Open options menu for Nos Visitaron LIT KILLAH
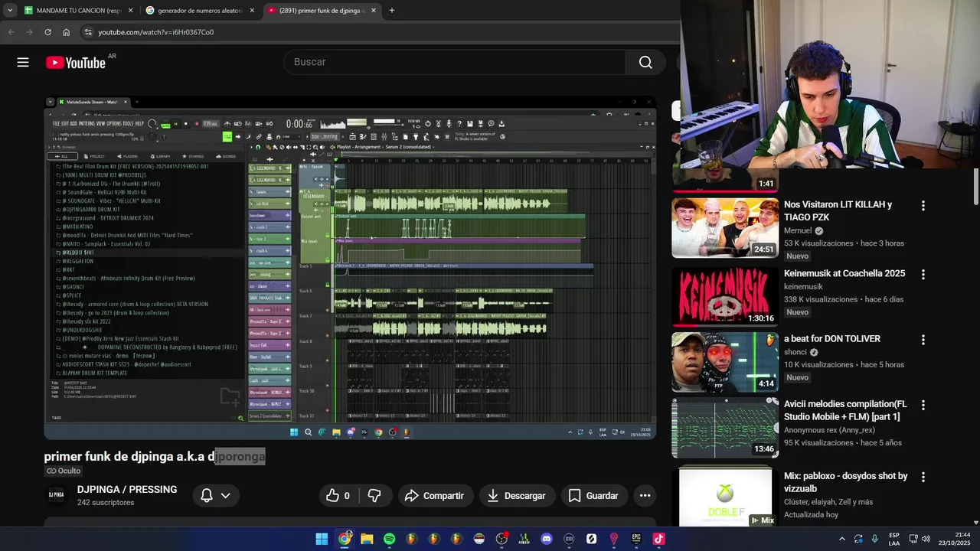The width and height of the screenshot is (980, 551). [x=923, y=206]
